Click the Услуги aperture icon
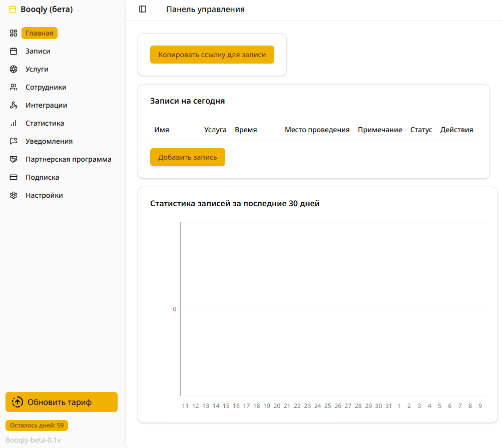Screen dimensions: 503x448 tap(14, 69)
